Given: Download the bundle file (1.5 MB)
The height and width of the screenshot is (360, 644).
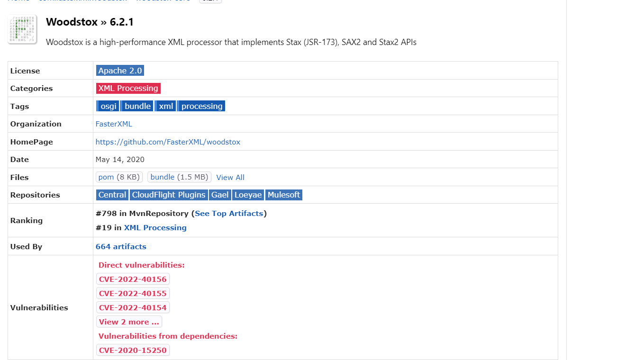Looking at the screenshot, I should click(x=180, y=177).
